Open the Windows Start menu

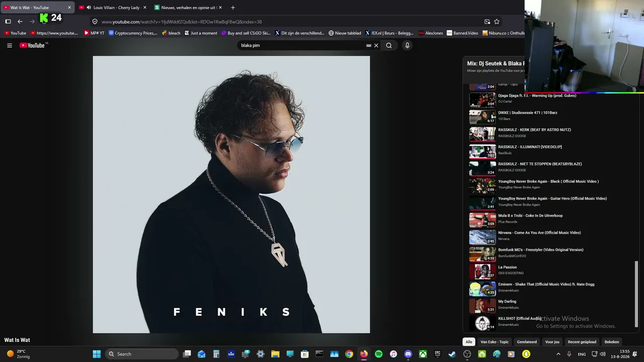pos(97,354)
